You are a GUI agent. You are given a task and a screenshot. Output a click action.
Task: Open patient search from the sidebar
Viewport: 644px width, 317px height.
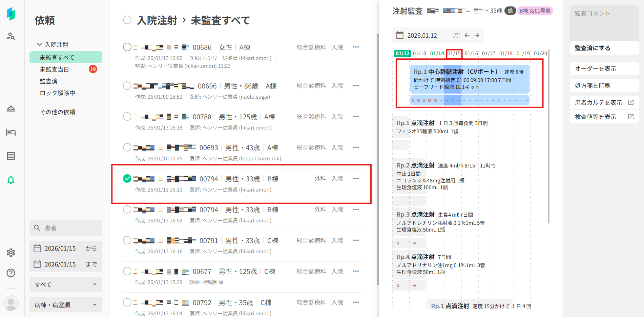[11, 36]
